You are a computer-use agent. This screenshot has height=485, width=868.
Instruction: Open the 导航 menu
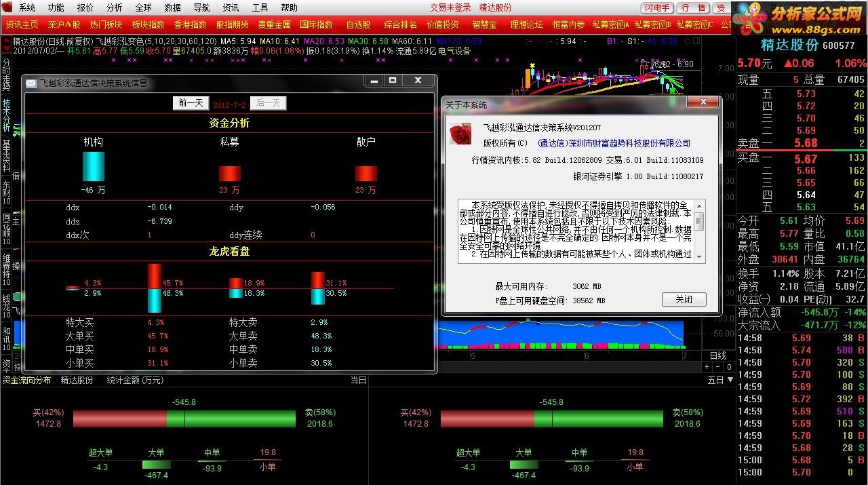[x=202, y=8]
